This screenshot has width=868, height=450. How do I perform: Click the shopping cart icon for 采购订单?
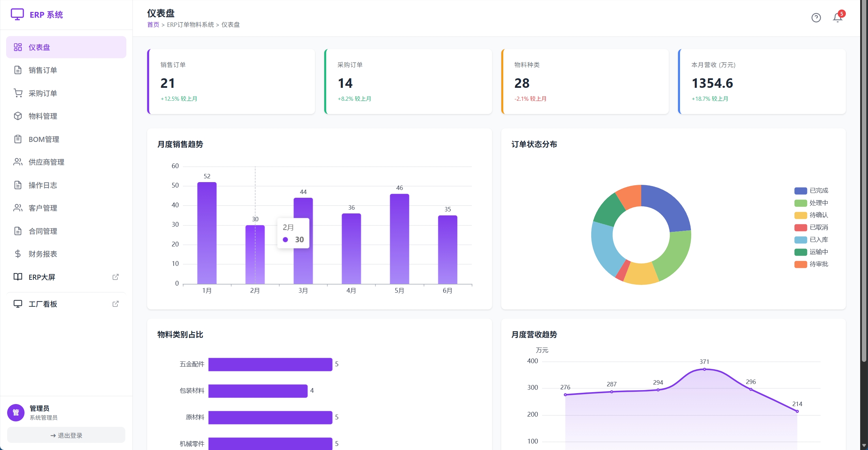pyautogui.click(x=18, y=93)
